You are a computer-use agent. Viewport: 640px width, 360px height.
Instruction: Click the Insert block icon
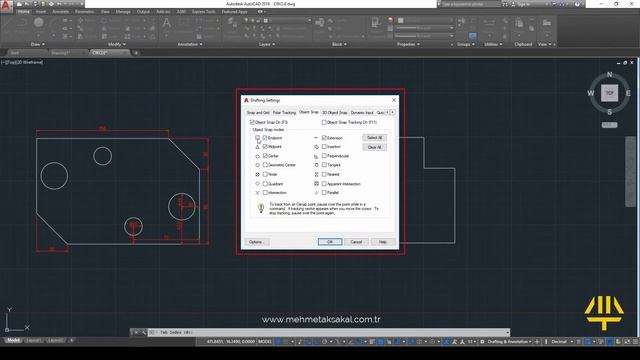320,22
